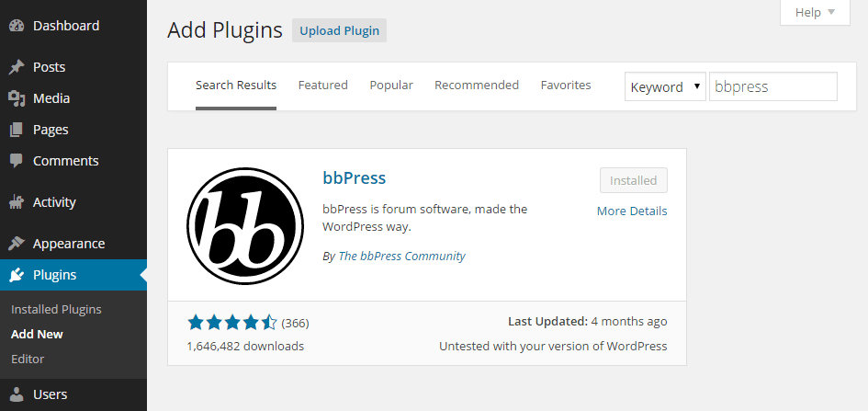Click the disabled Installed button

633,180
